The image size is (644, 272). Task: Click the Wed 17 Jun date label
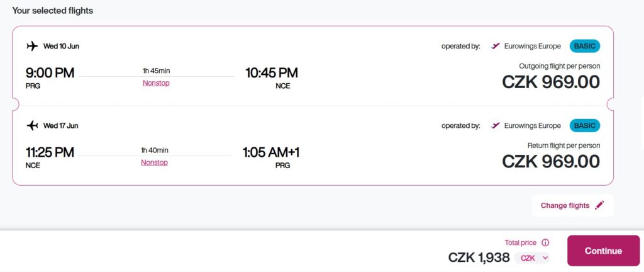pyautogui.click(x=60, y=125)
